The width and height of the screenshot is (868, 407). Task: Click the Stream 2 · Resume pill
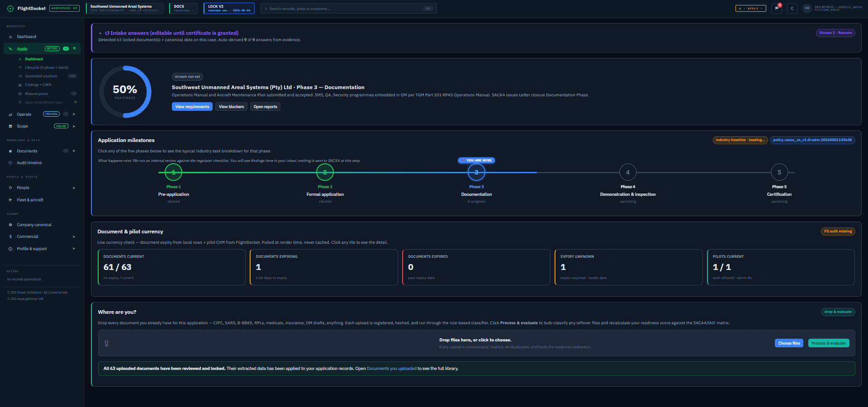[x=835, y=33]
